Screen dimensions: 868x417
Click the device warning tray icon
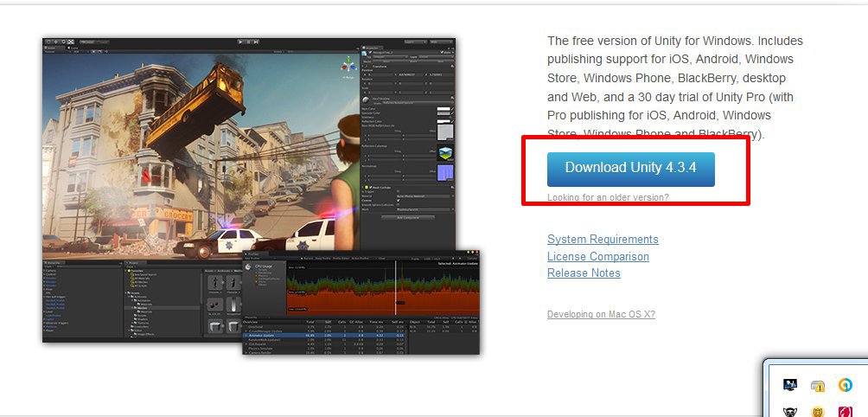[818, 386]
